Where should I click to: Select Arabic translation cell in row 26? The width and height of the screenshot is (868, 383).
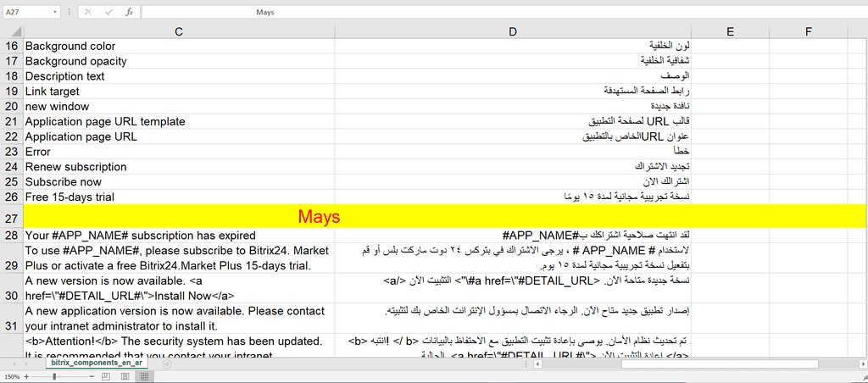point(513,197)
